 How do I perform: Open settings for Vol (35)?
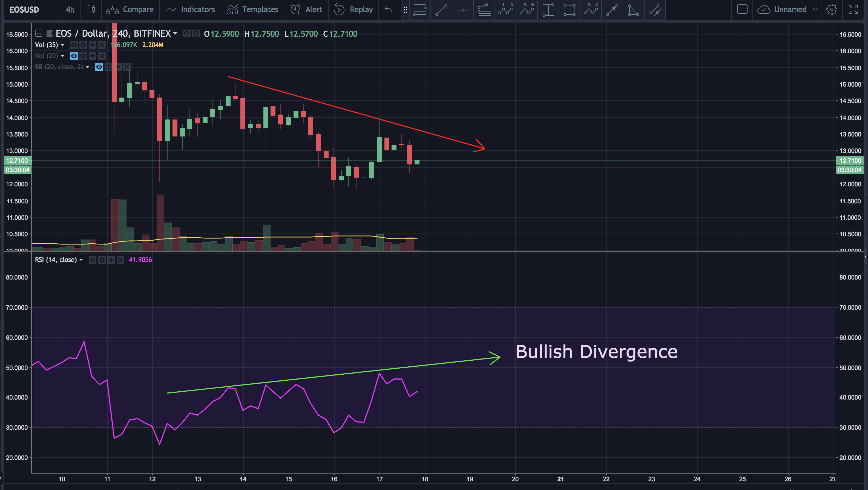click(83, 45)
